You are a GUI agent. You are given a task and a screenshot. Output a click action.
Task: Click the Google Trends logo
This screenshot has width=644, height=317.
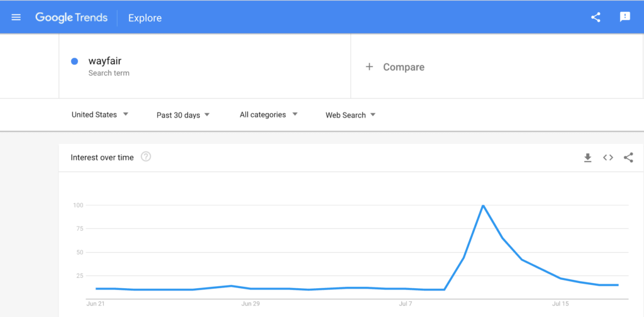[72, 18]
